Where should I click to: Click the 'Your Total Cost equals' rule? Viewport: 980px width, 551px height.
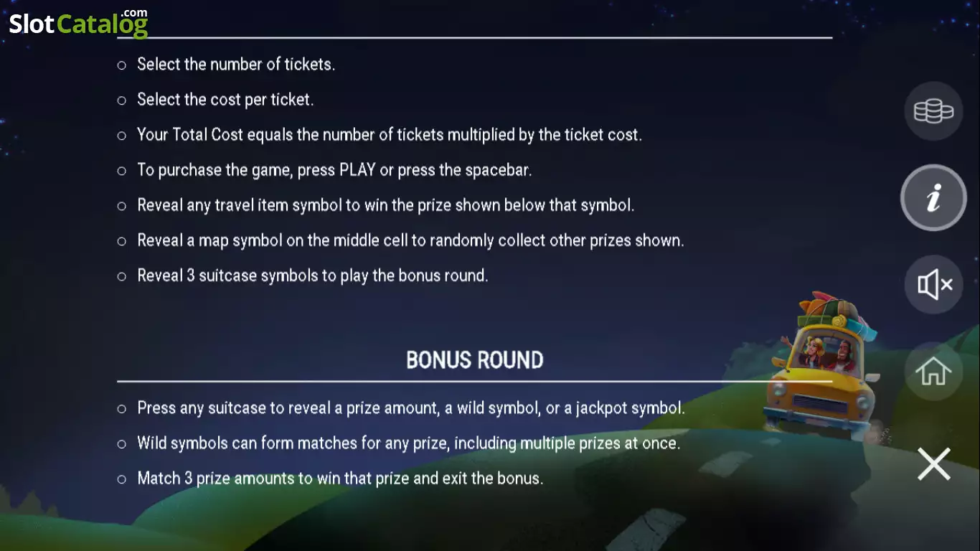[x=390, y=135]
